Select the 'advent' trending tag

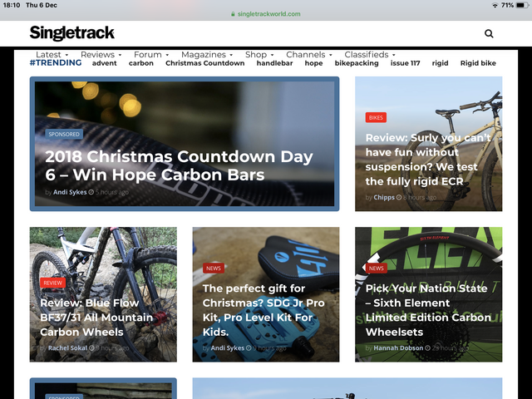(x=104, y=63)
